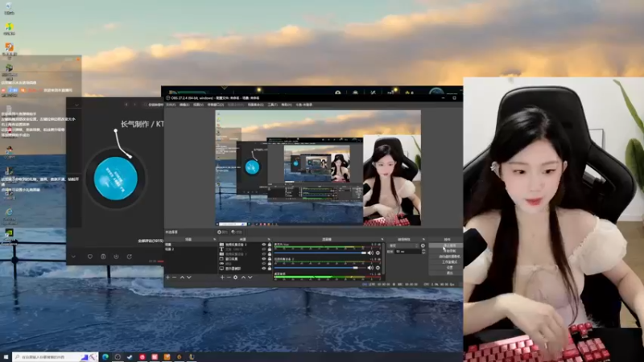Select the webcam feed in OBS preview
The image size is (644, 362).
coord(392,180)
